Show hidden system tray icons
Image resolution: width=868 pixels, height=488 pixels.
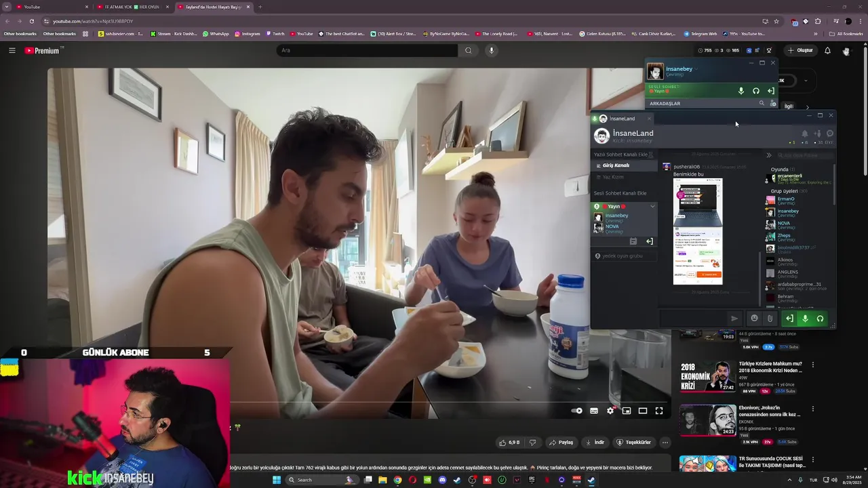coord(789,480)
